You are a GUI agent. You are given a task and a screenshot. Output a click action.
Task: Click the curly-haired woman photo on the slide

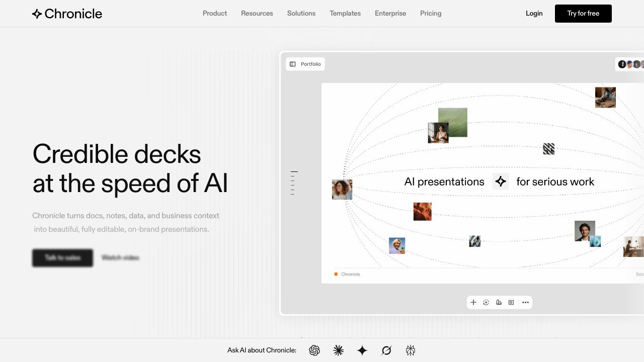click(x=342, y=190)
